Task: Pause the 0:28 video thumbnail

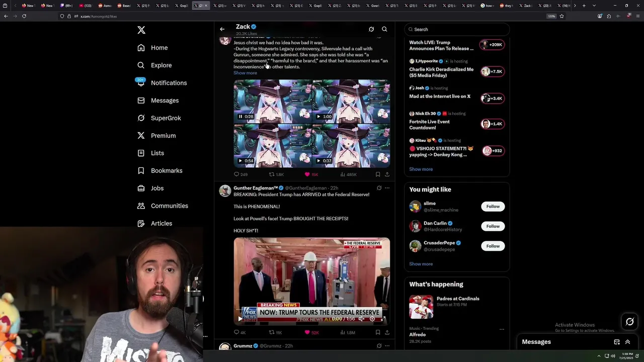Action: 240,117
